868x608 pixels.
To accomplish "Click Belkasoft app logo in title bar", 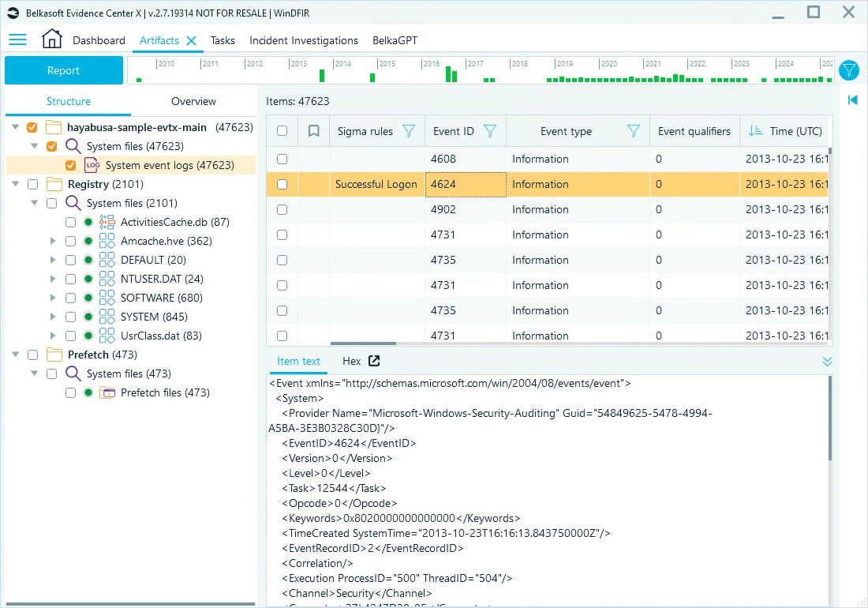I will pos(13,13).
